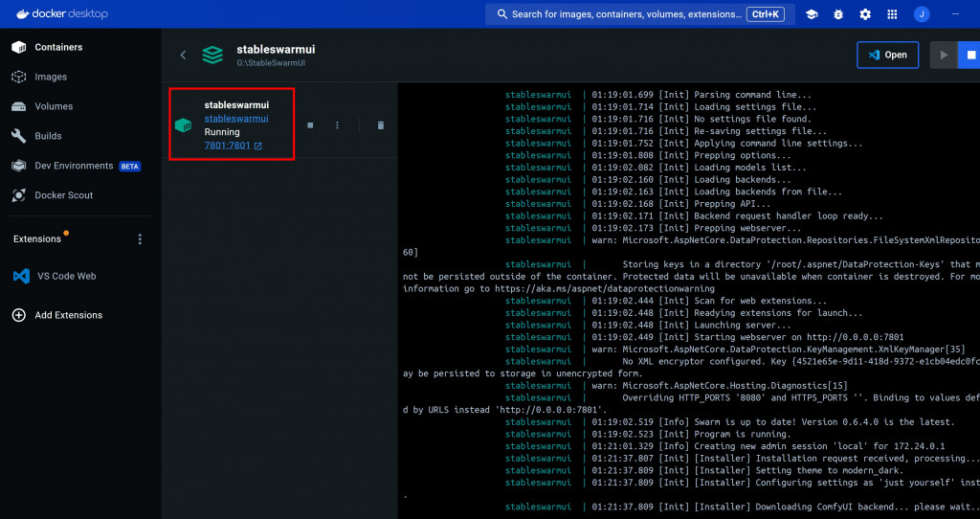This screenshot has height=519, width=980.
Task: Click the Images icon in sidebar
Action: (x=19, y=77)
